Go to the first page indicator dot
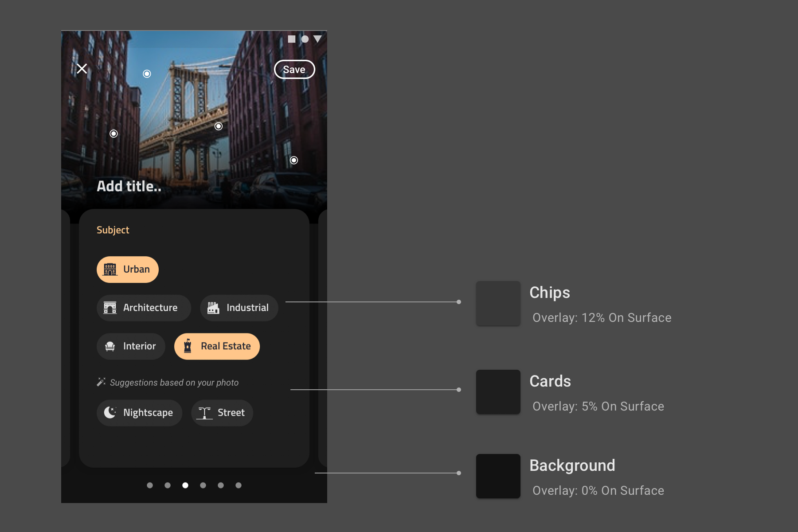The width and height of the screenshot is (798, 532). (x=150, y=485)
